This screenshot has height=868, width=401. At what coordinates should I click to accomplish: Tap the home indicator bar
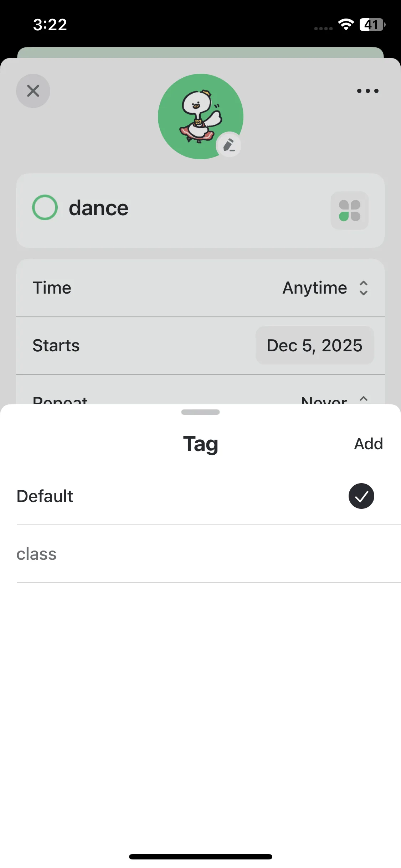tap(200, 857)
